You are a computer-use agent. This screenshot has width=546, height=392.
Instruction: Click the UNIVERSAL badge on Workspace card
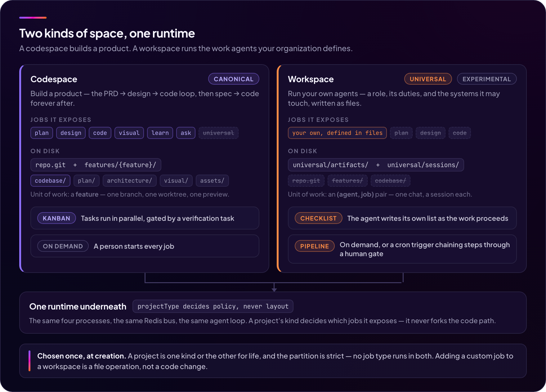pos(428,79)
